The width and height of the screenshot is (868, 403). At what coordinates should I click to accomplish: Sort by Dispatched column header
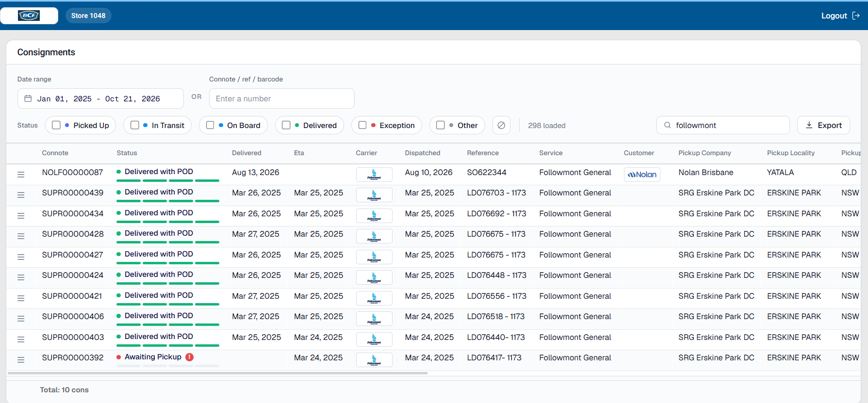[x=423, y=153]
